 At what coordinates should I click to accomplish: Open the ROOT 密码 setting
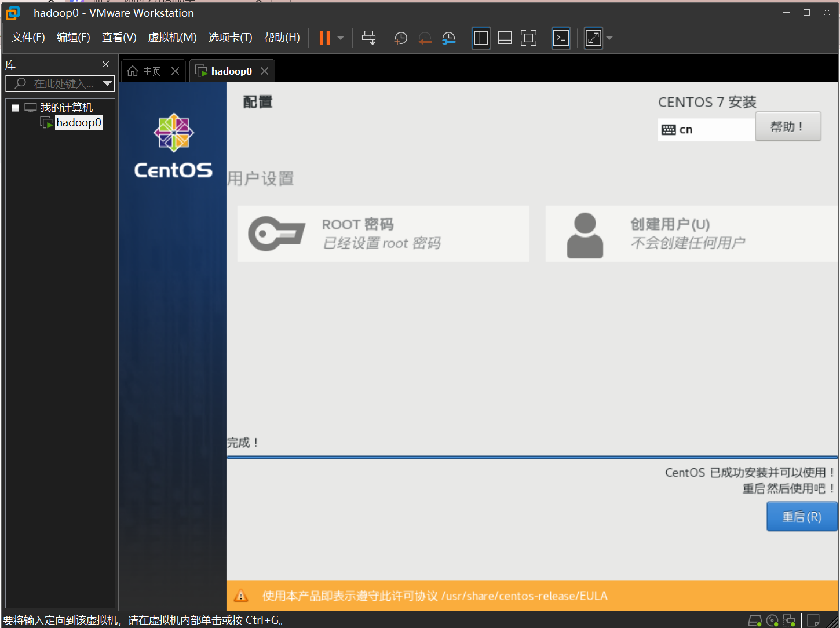383,233
